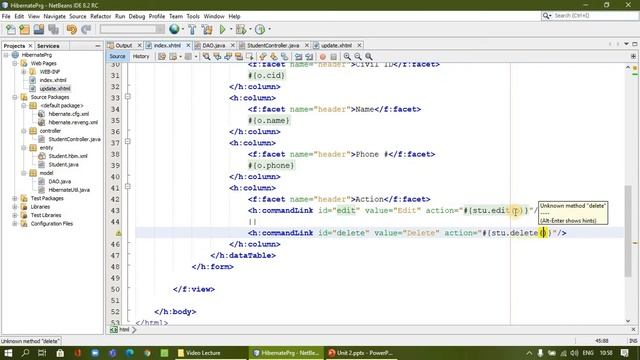Toggle the History editor view button
Viewport: 640px width, 360px height.
[x=141, y=56]
